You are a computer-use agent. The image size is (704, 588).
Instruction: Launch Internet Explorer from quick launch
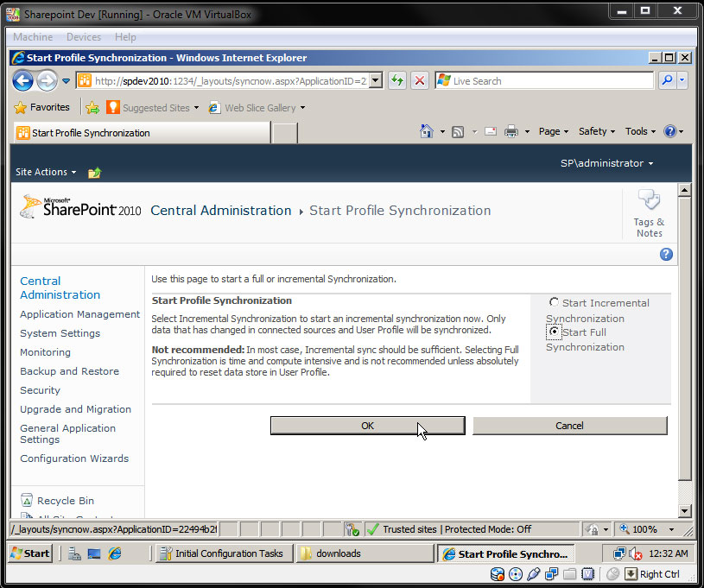coord(115,553)
